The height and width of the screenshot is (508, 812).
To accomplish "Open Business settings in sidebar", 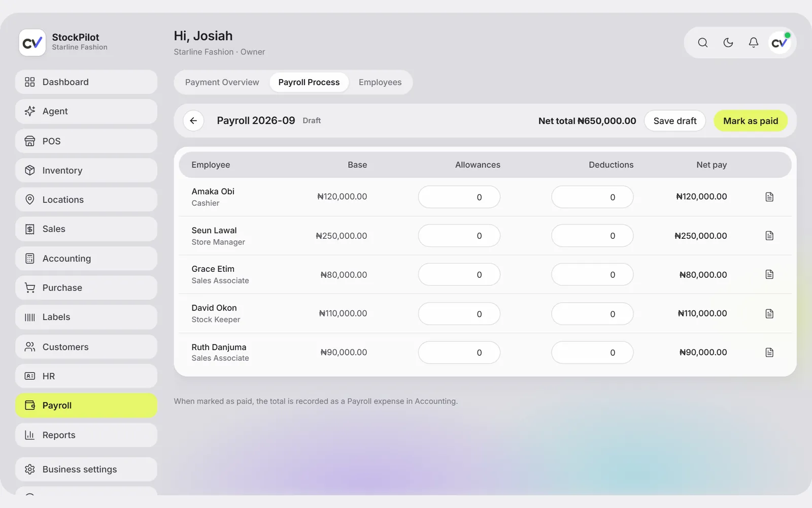I will [x=86, y=469].
